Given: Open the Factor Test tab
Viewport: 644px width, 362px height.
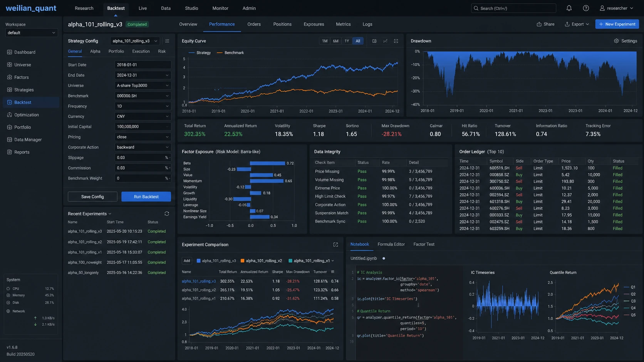Looking at the screenshot, I should click(424, 244).
